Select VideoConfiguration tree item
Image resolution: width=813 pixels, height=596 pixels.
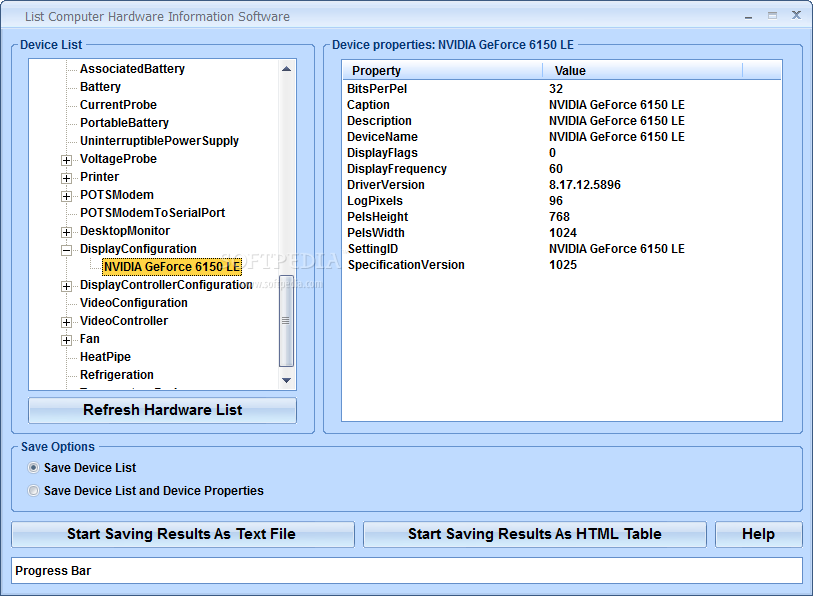coord(134,302)
